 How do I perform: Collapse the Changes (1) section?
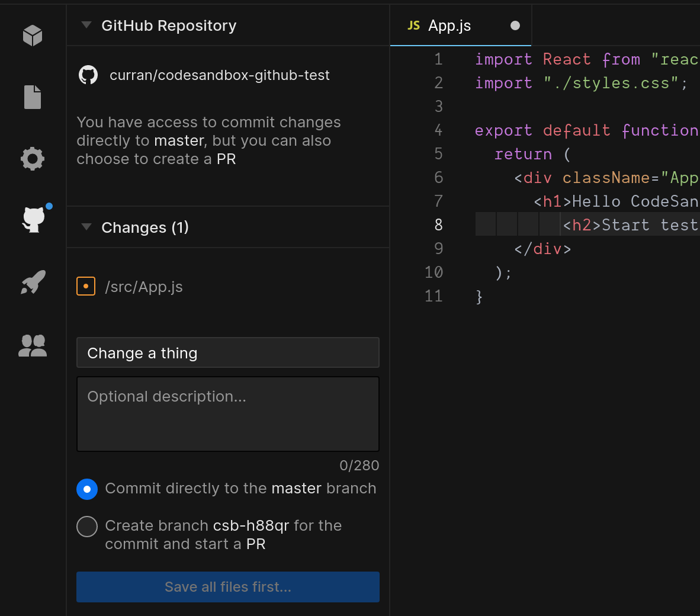click(x=86, y=226)
